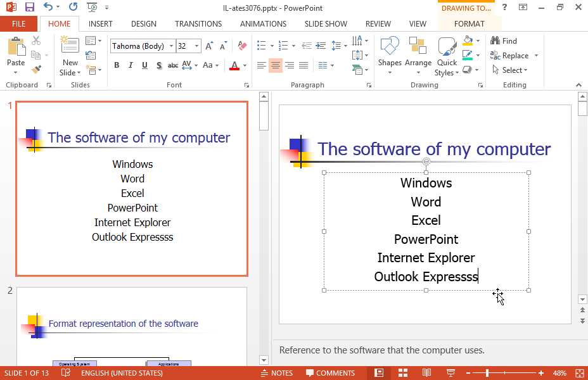Zoom in with plus button
588x380 pixels.
[540, 373]
